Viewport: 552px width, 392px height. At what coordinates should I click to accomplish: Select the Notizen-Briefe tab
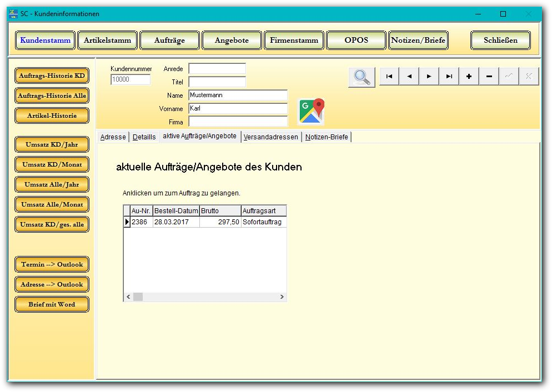327,137
